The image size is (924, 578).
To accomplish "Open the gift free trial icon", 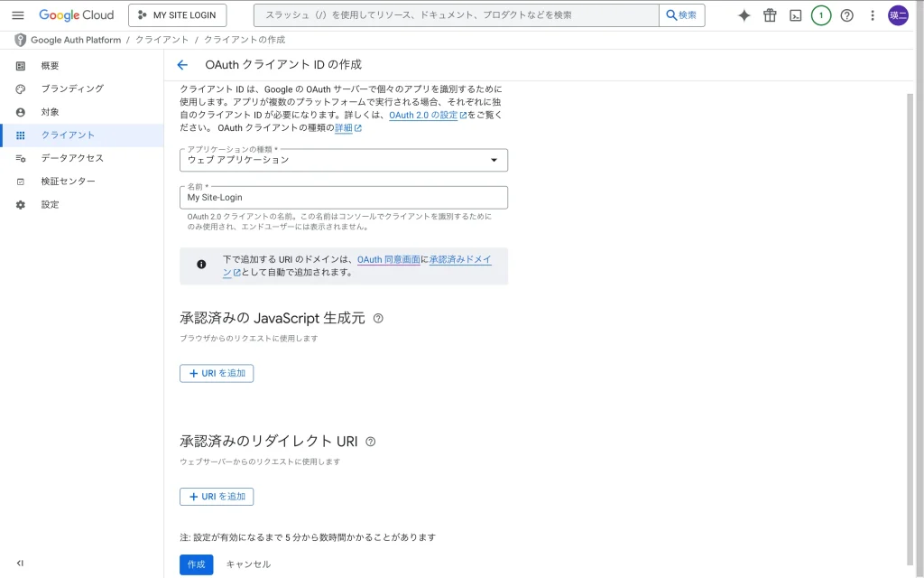I will [770, 15].
